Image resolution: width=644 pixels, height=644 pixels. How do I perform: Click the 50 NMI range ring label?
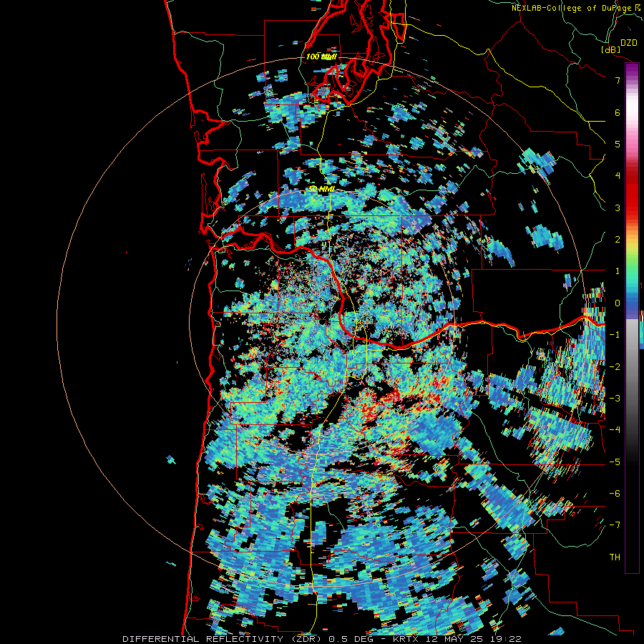click(x=321, y=190)
